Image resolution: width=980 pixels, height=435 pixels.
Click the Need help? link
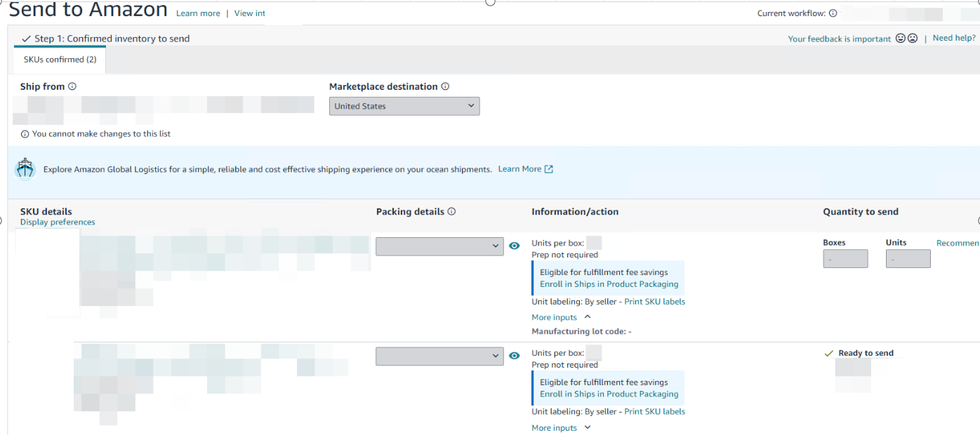pos(953,38)
